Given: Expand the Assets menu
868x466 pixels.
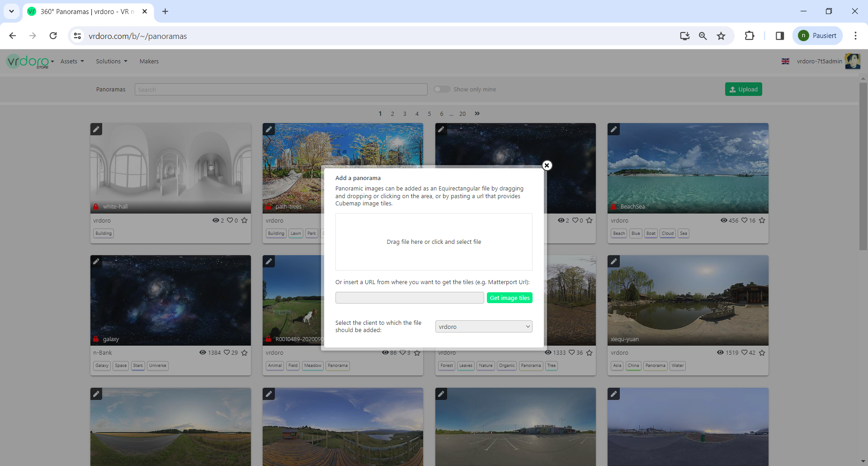Looking at the screenshot, I should coord(72,62).
